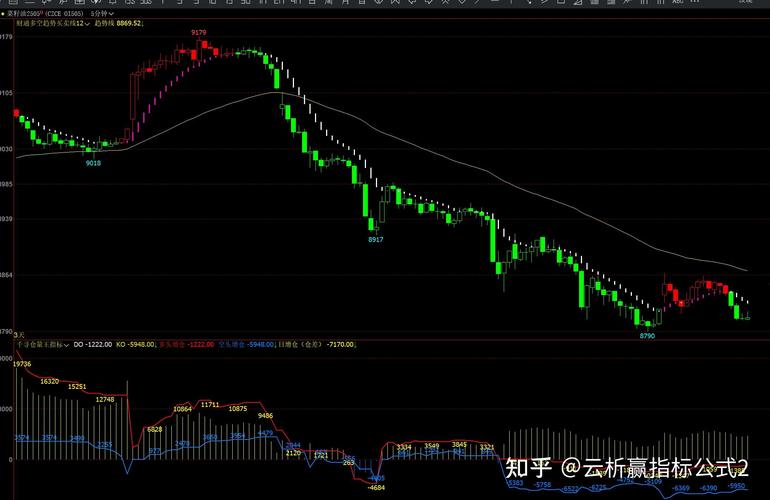The width and height of the screenshot is (770, 500).
Task: Click the 11711 value on red line
Action: (209, 404)
